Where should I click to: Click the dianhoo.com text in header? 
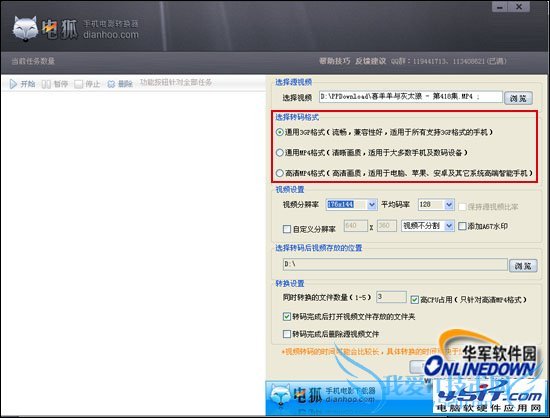pyautogui.click(x=111, y=35)
